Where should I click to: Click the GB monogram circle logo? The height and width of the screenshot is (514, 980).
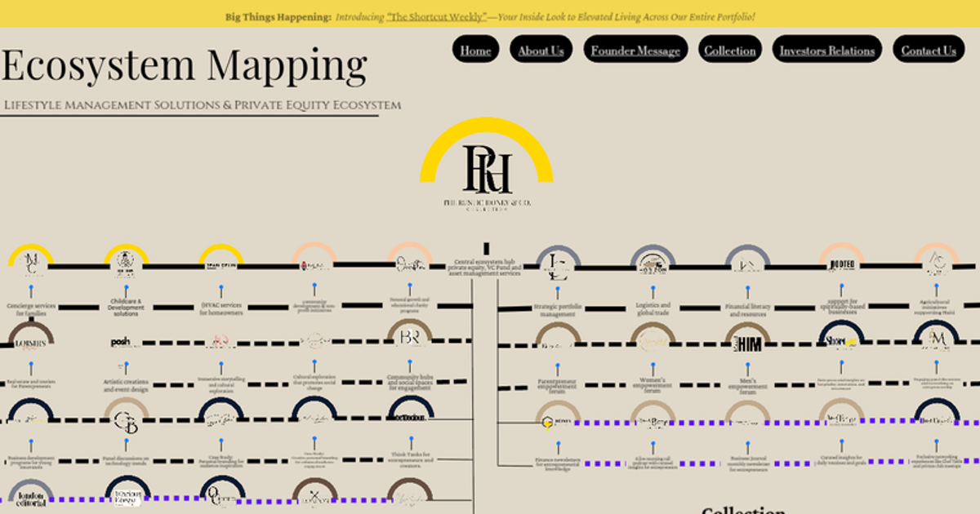pos(125,423)
